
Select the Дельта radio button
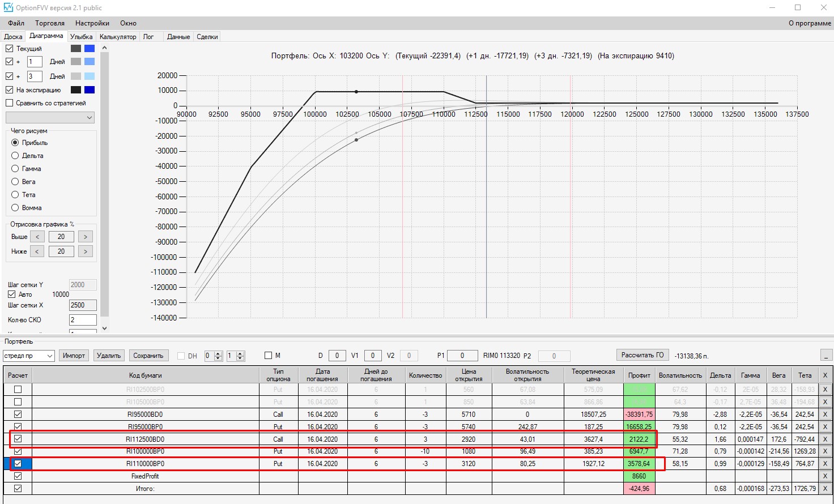(15, 156)
